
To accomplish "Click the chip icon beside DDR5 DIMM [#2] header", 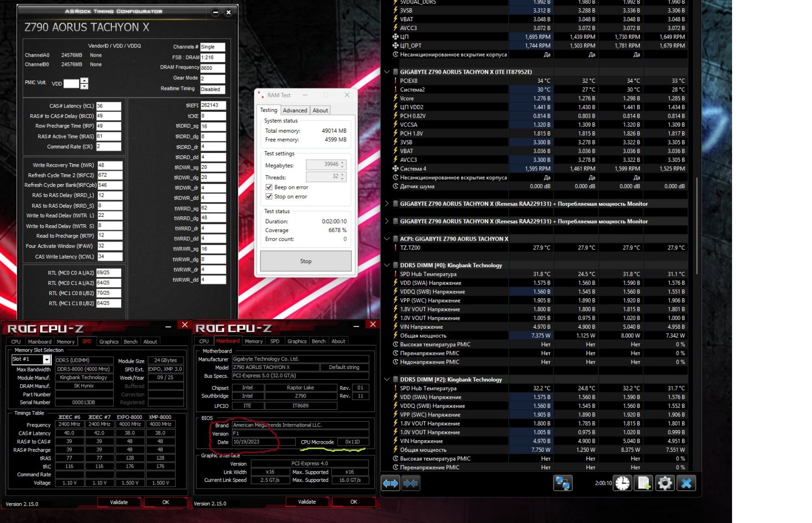I will point(395,380).
